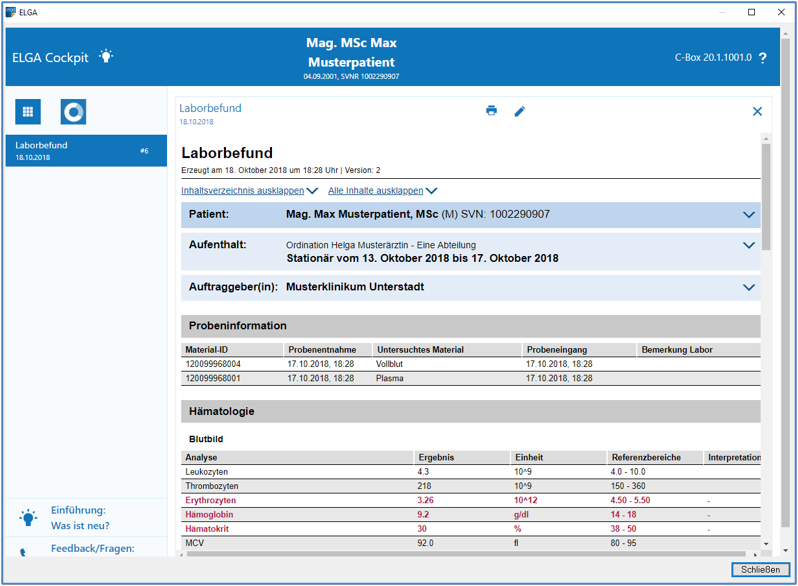This screenshot has width=798, height=586.
Task: Click the Hämatologie section header
Action: pyautogui.click(x=471, y=411)
